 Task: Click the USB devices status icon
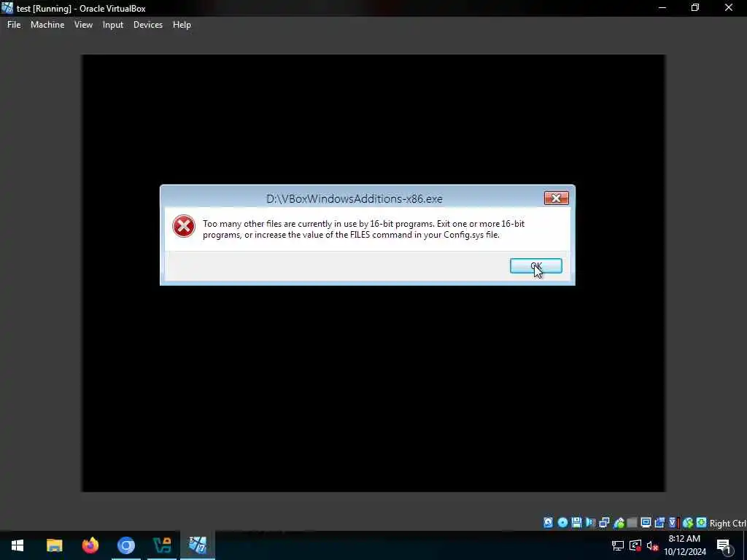point(619,523)
